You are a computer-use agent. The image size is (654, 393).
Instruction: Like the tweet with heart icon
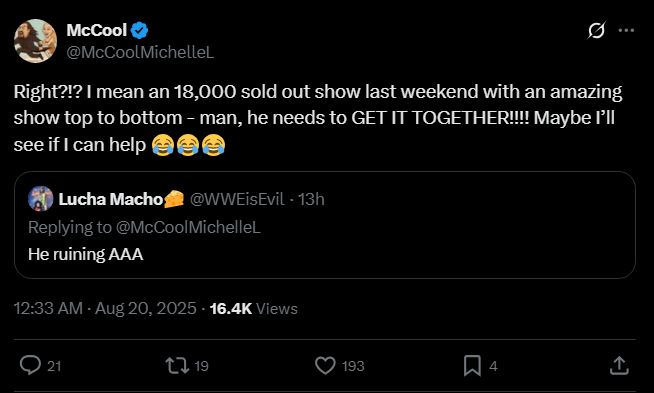pos(325,366)
